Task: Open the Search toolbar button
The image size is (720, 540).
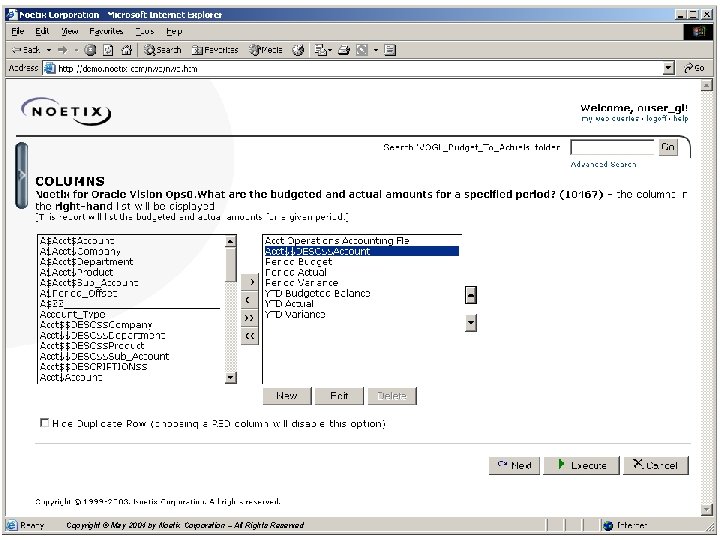Action: point(163,50)
